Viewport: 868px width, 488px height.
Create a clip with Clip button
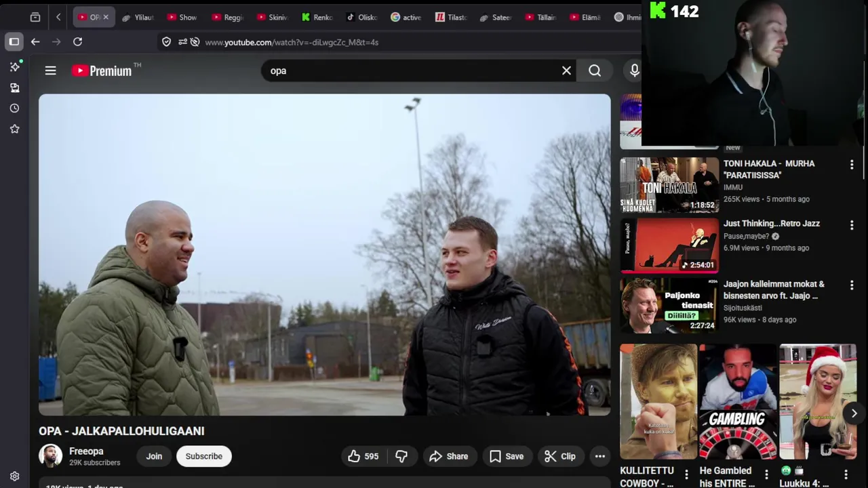point(560,456)
